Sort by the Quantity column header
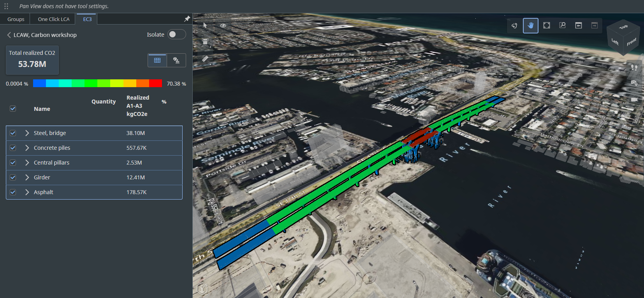The width and height of the screenshot is (644, 298). coord(104,102)
